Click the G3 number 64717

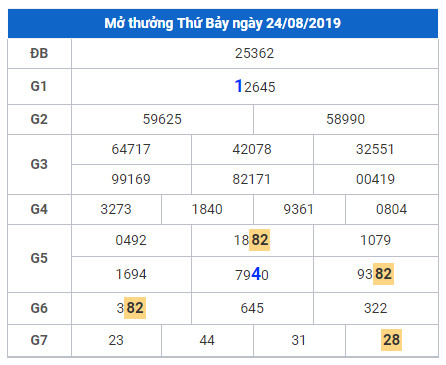[x=131, y=149]
